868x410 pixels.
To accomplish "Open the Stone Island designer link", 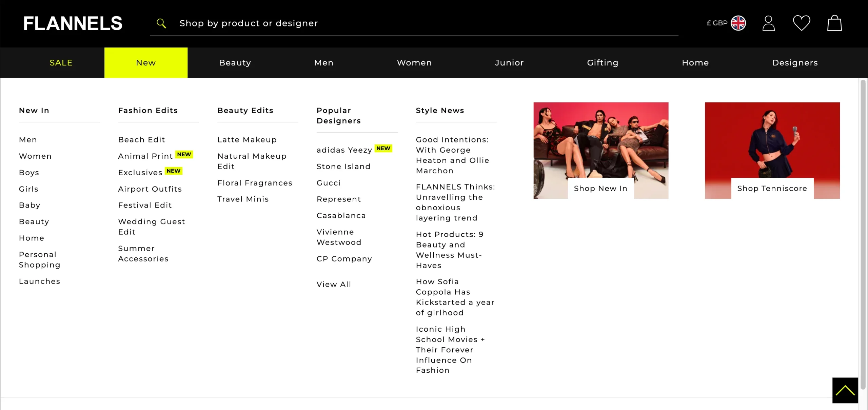I will point(343,167).
